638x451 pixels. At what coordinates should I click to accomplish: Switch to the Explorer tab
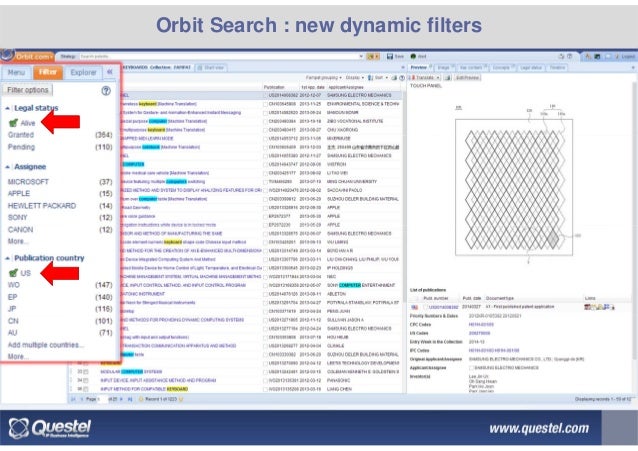(x=83, y=72)
